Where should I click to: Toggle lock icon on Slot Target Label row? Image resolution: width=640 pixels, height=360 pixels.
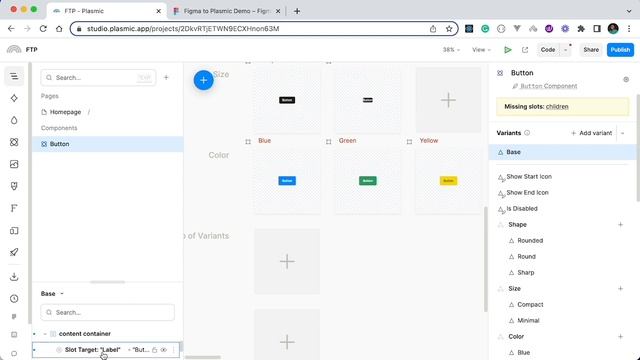point(155,350)
